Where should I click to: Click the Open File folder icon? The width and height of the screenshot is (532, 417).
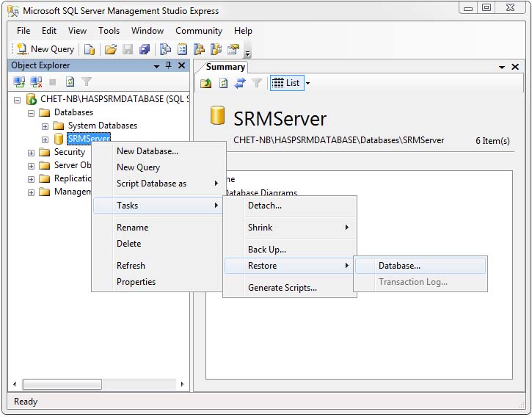pos(111,50)
